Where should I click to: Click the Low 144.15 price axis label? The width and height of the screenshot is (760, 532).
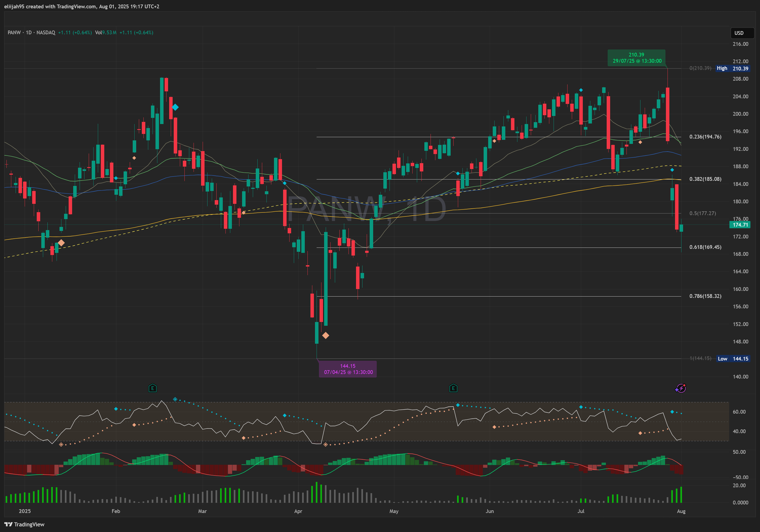[733, 359]
